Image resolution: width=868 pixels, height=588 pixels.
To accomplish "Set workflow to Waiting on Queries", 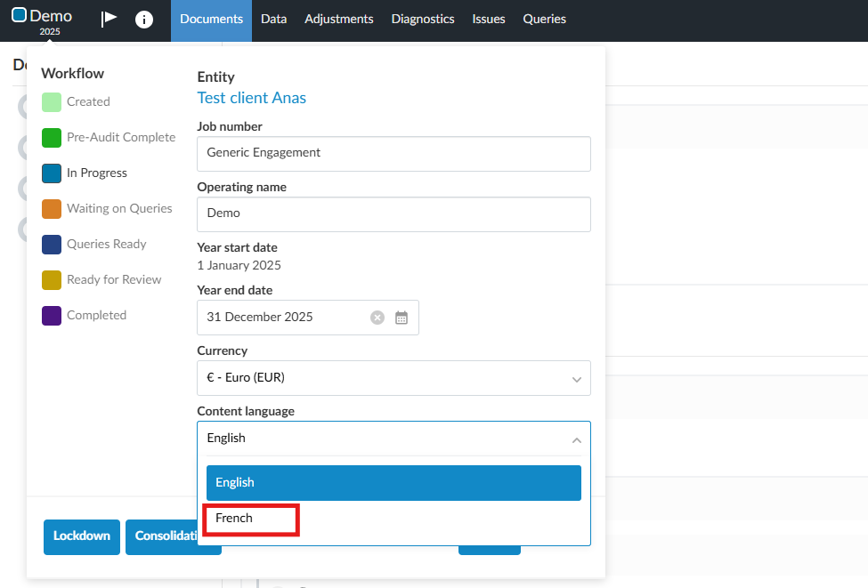I will pyautogui.click(x=52, y=209).
